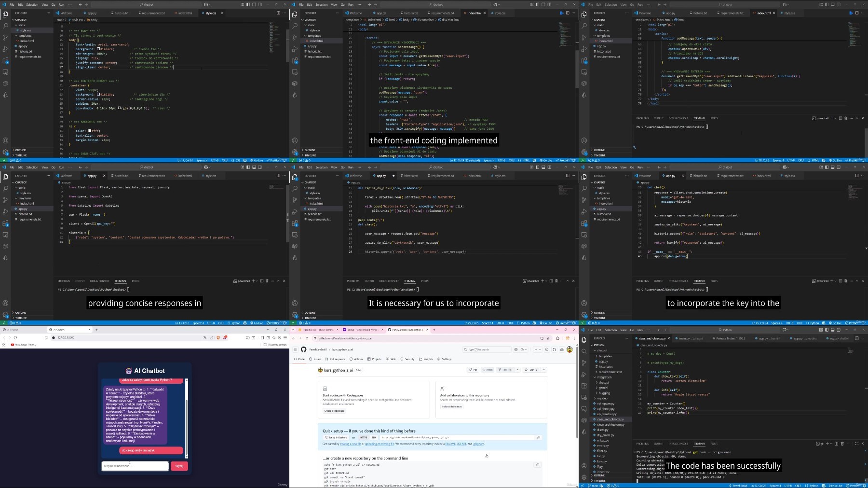Open GitHub global navigation hamburger menu
Image resolution: width=868 pixels, height=488 pixels.
(x=295, y=349)
